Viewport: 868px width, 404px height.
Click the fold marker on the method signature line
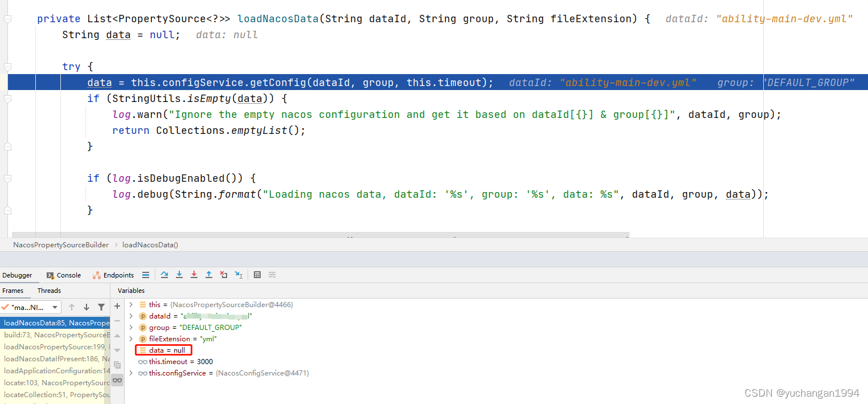coord(7,19)
